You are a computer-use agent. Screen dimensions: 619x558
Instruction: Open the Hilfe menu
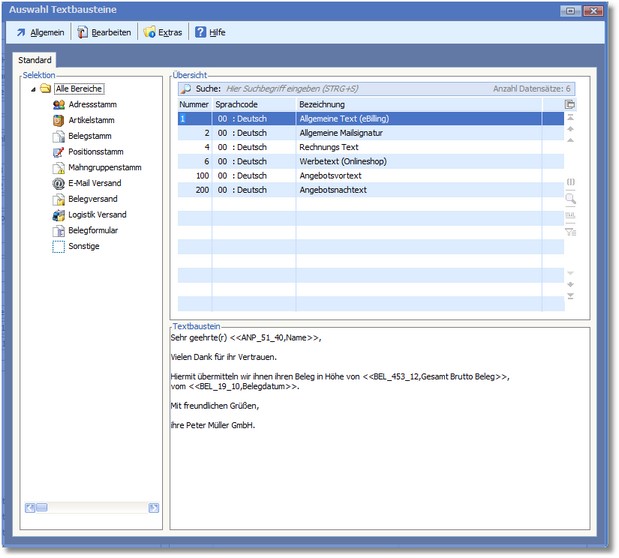point(210,33)
